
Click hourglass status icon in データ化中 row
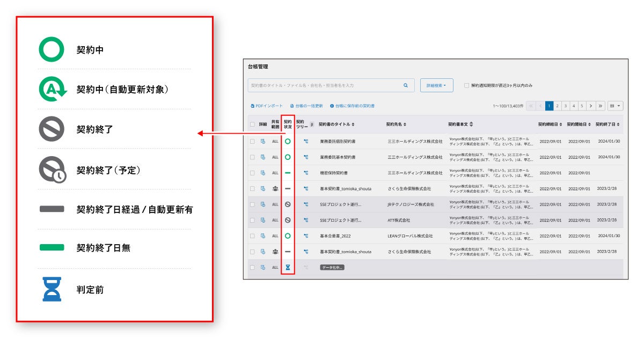point(288,267)
